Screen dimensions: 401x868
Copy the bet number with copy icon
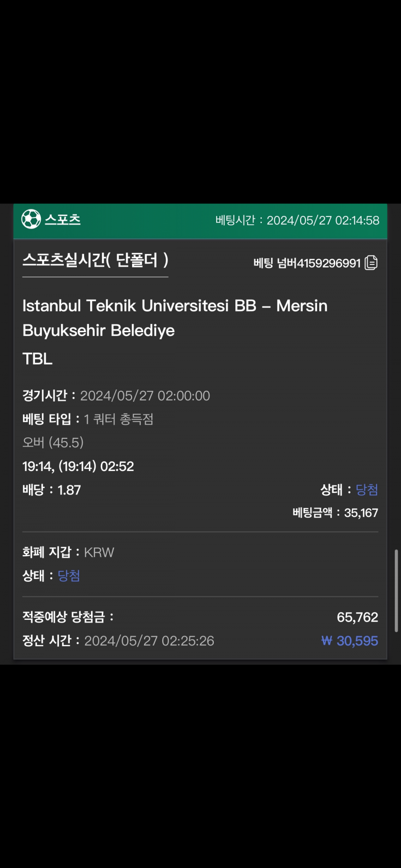pos(371,263)
